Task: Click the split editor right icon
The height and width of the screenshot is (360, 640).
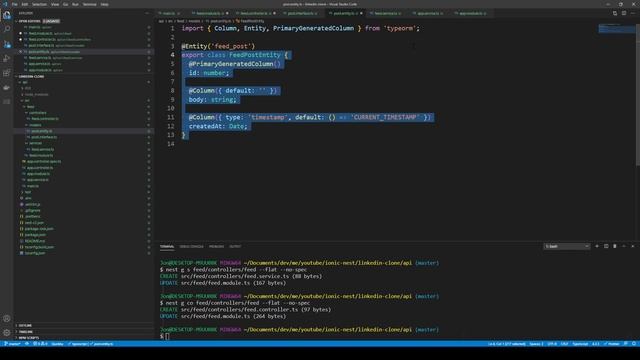Action: 624,13
